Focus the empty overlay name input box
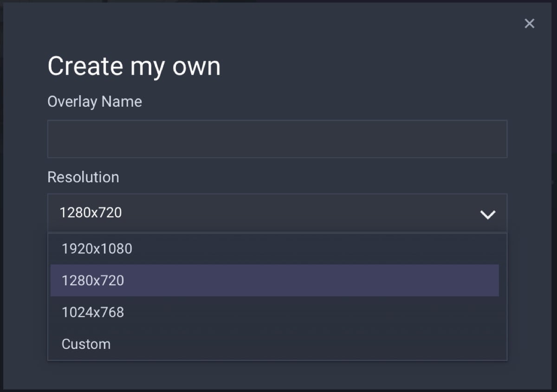557x392 pixels. point(277,139)
